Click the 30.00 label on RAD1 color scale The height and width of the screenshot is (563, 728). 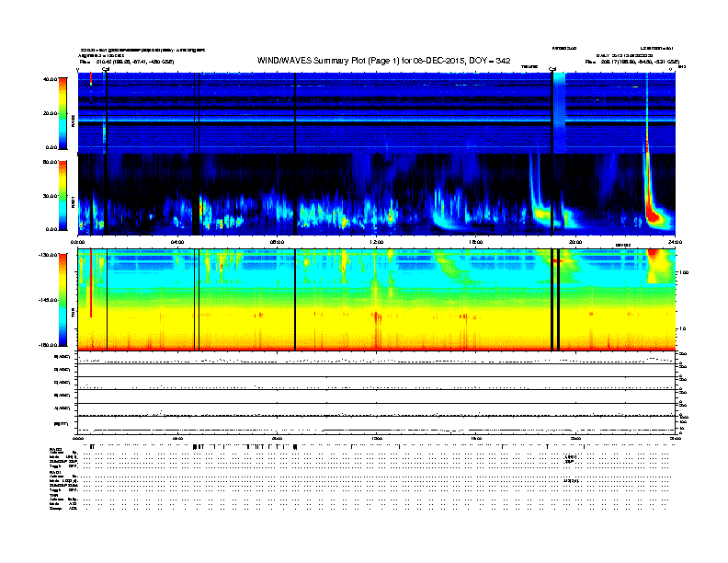pyautogui.click(x=50, y=196)
